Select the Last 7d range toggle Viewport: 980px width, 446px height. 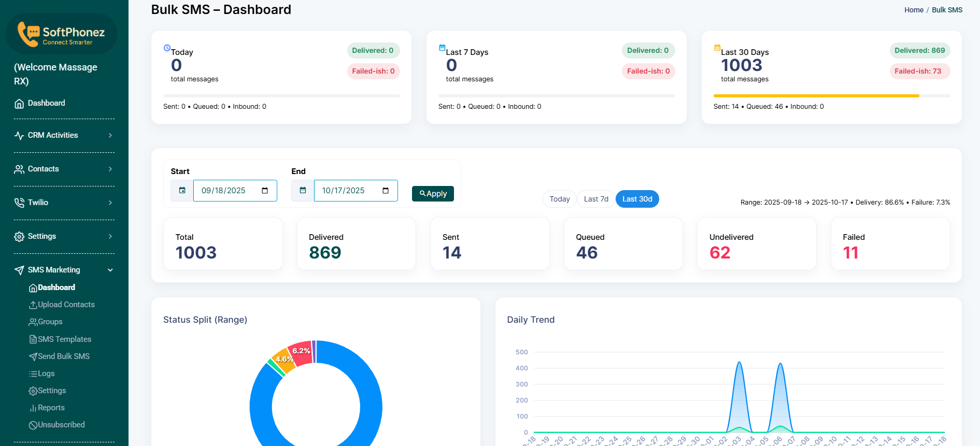point(596,199)
